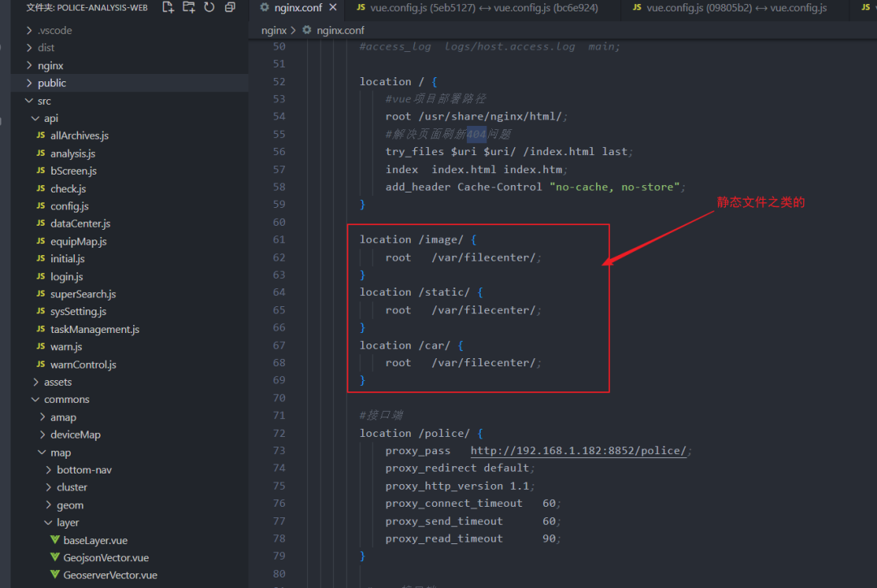Switch to vue.config.js (09805b2) diff tab
Image resolution: width=877 pixels, height=588 pixels.
[737, 8]
